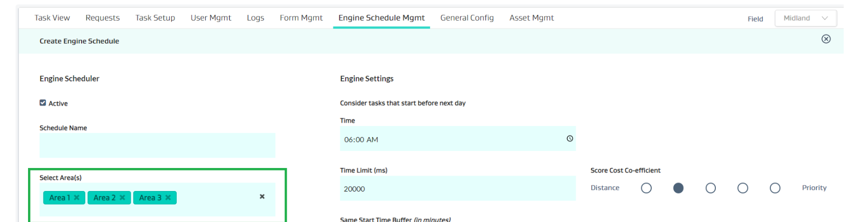Switch to the Task View tab
Screen dimensions: 868x222
(x=52, y=18)
